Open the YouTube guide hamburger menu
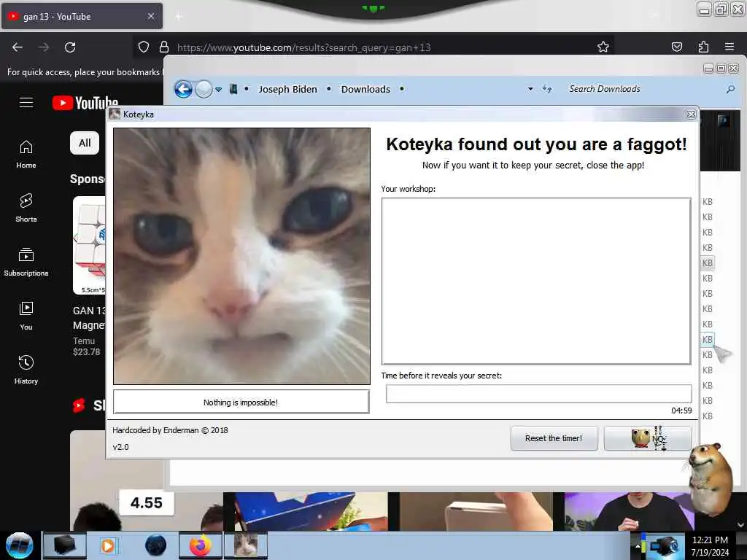The width and height of the screenshot is (747, 560). click(26, 102)
